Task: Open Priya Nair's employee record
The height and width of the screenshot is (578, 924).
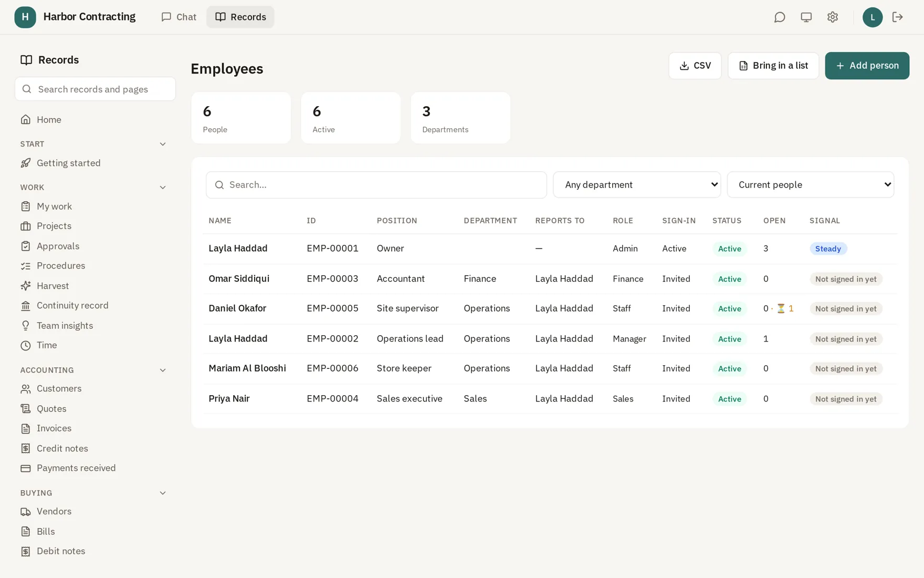Action: (x=229, y=399)
